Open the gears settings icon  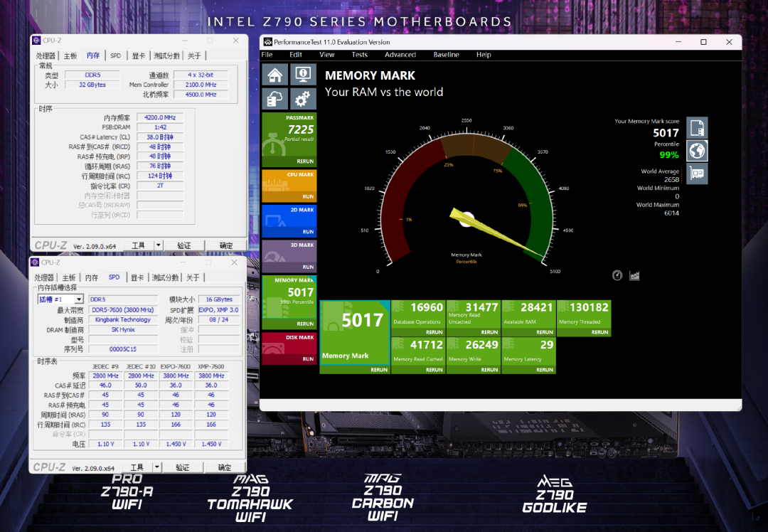click(303, 99)
